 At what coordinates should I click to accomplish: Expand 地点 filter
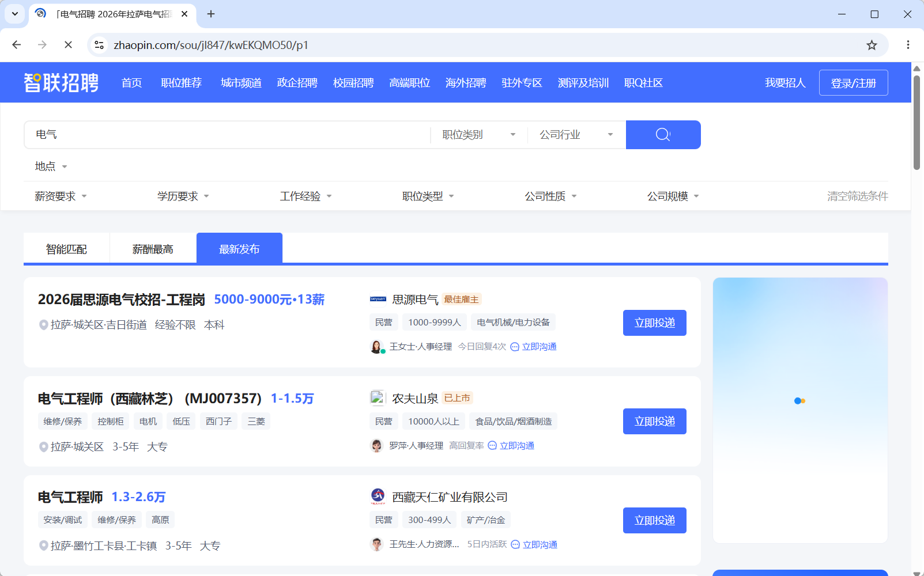pos(51,166)
